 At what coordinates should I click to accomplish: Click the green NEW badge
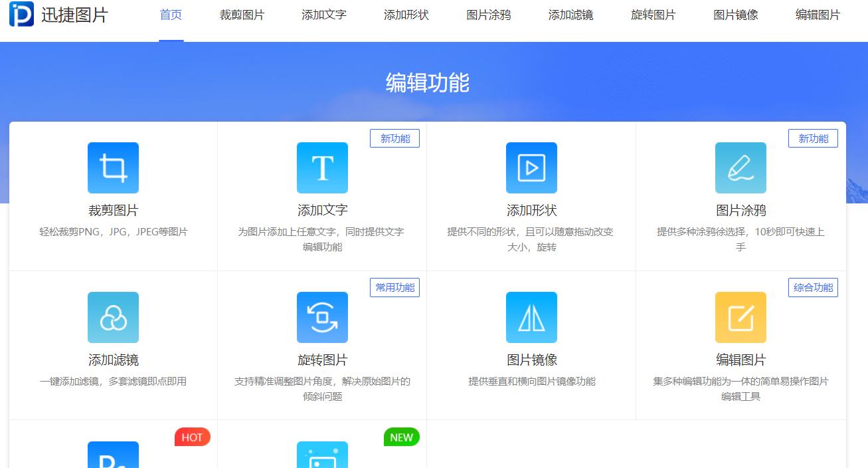pos(401,437)
